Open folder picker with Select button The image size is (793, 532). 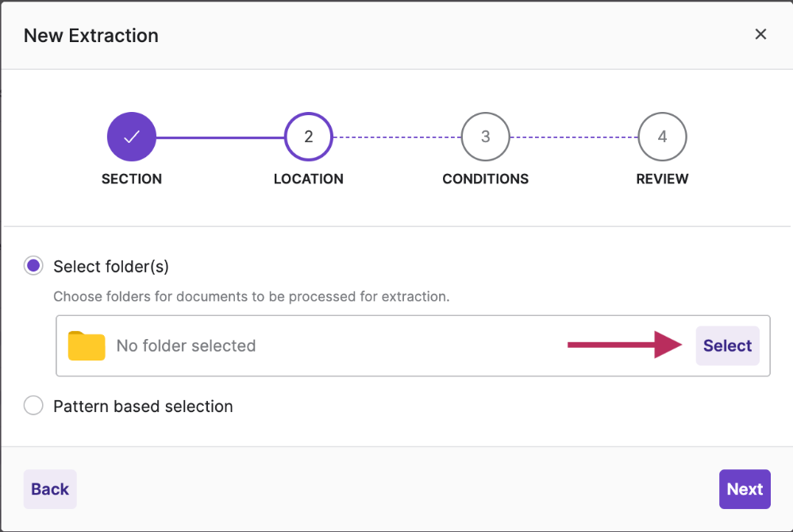[727, 346]
